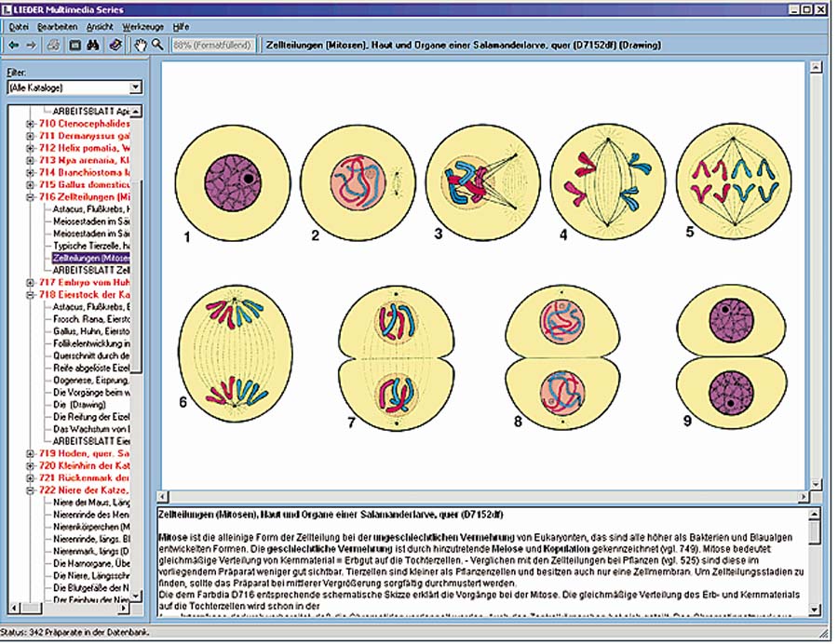This screenshot has width=838, height=644.
Task: Open the Hilfe menu
Action: click(x=182, y=26)
